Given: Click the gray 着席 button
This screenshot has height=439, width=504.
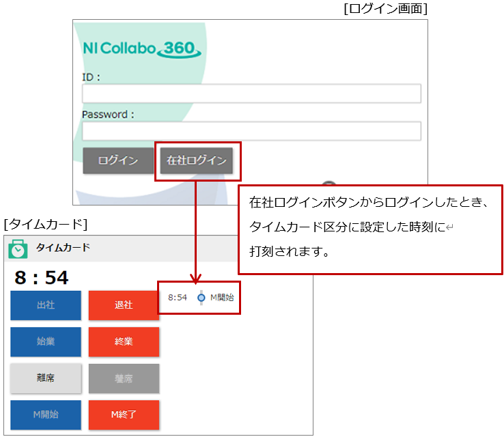Looking at the screenshot, I should point(124,378).
